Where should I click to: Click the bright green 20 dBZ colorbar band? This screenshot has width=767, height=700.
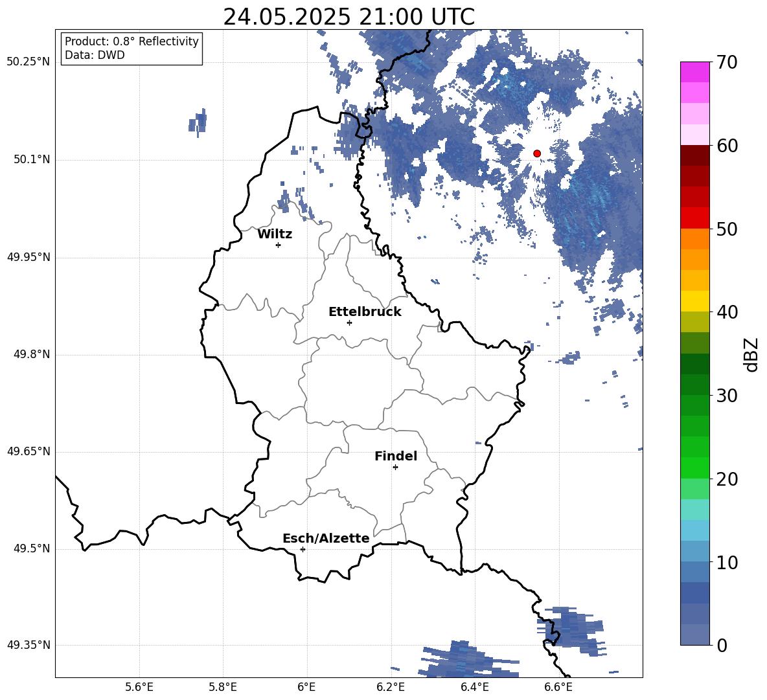coord(695,468)
